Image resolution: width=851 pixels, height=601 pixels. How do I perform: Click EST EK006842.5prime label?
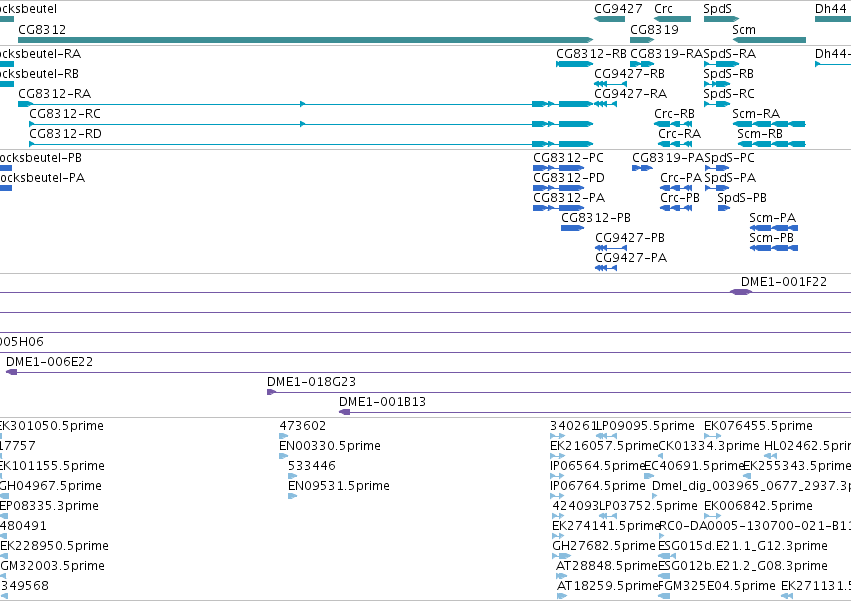tap(758, 506)
